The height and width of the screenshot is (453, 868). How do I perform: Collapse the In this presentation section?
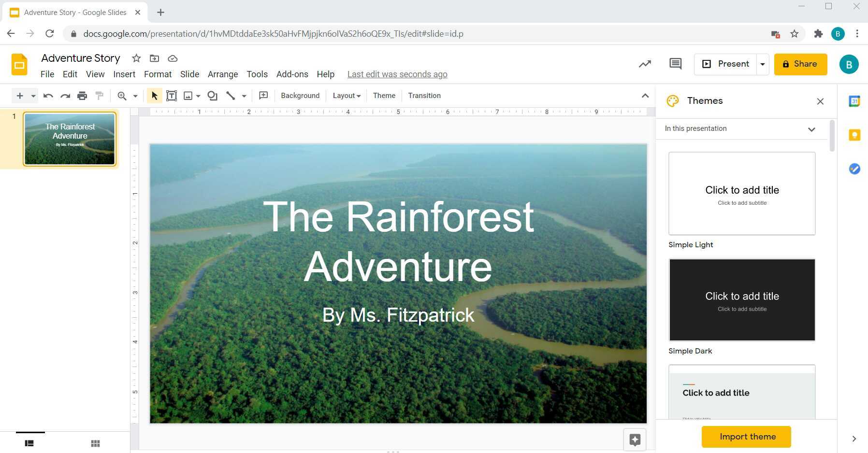click(x=811, y=129)
